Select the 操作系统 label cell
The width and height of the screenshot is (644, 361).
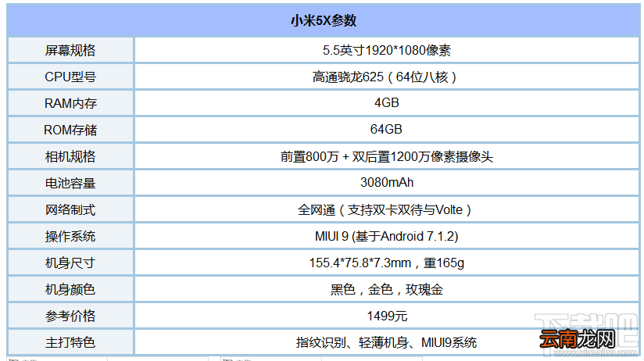click(70, 236)
